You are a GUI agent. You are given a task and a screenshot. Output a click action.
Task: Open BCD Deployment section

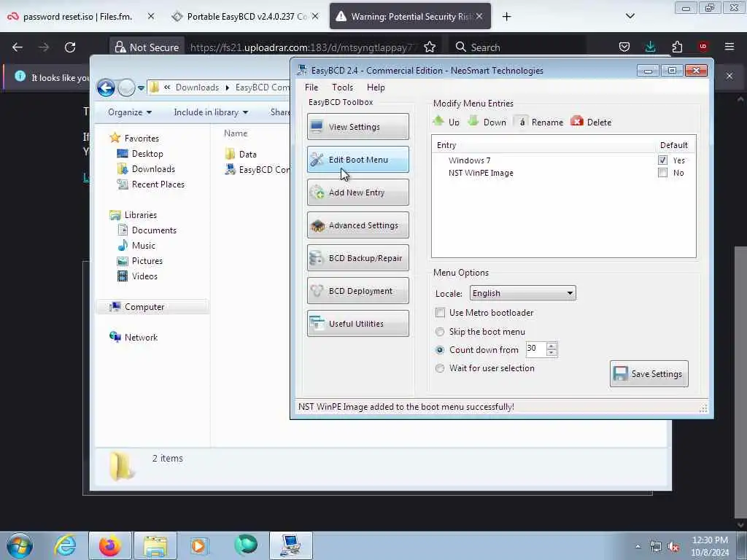tap(357, 291)
